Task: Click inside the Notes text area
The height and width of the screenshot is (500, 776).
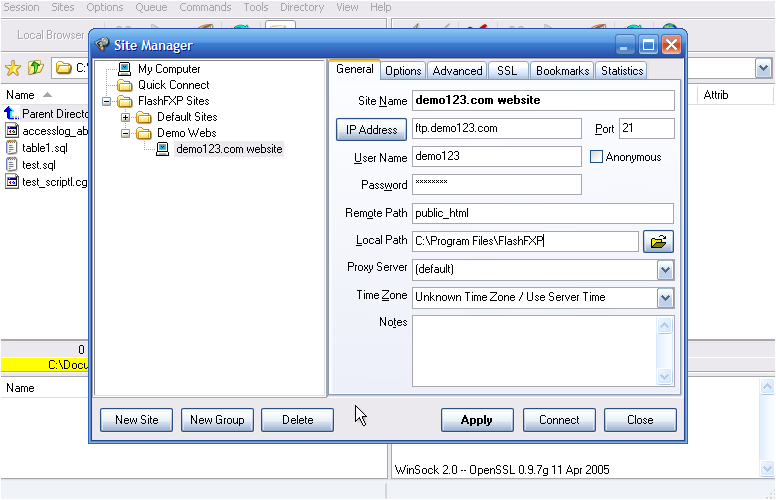Action: [534, 351]
